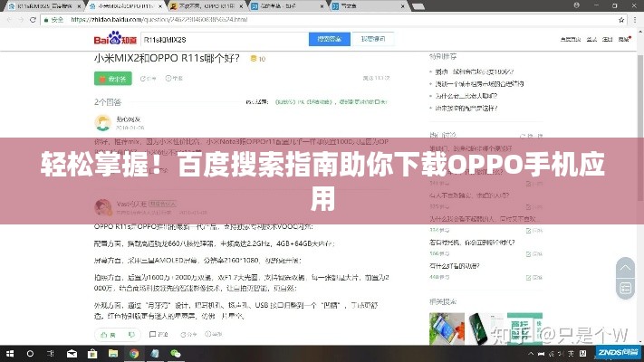Click the 热心网友 username
The width and height of the screenshot is (644, 362).
pyautogui.click(x=128, y=119)
